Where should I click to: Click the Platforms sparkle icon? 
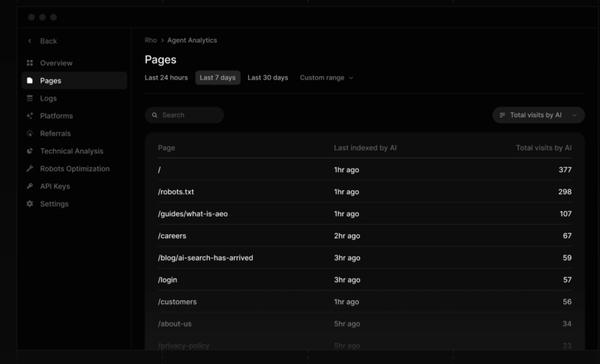(x=30, y=116)
